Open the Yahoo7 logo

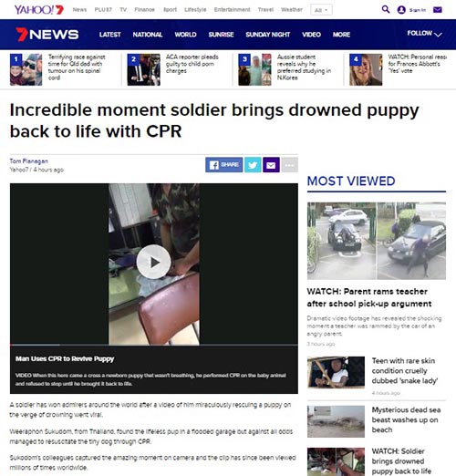click(39, 10)
